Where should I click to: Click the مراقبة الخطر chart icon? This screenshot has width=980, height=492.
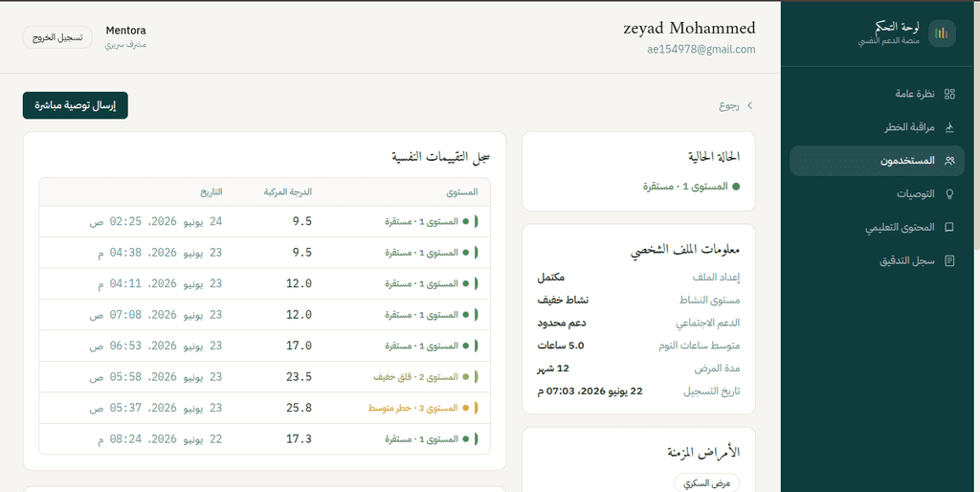point(949,127)
